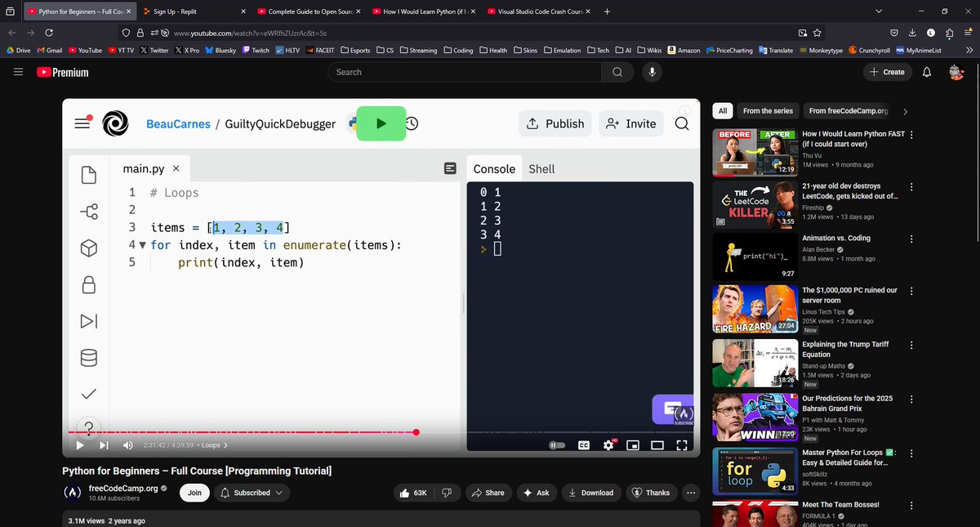Toggle the autoplay switch in the player

click(x=557, y=445)
